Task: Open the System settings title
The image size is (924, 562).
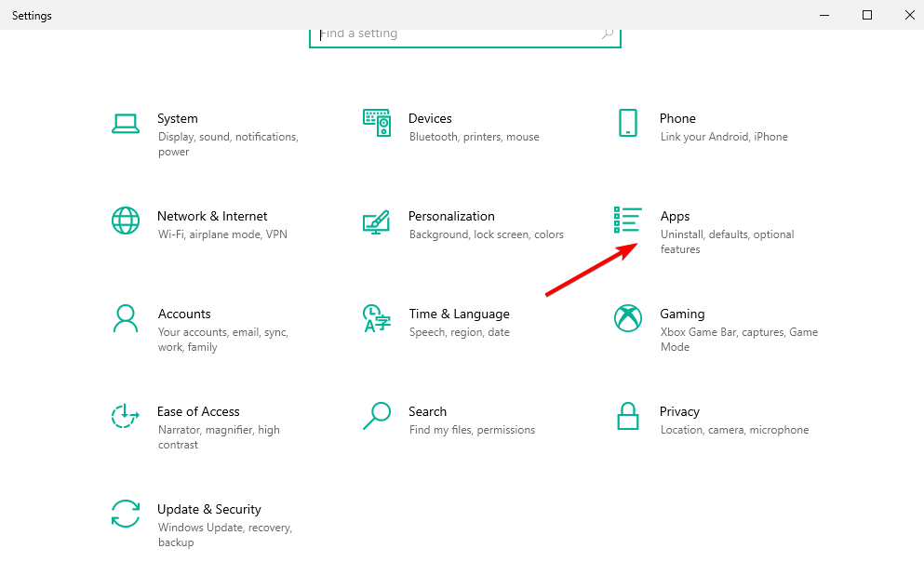Action: click(178, 118)
